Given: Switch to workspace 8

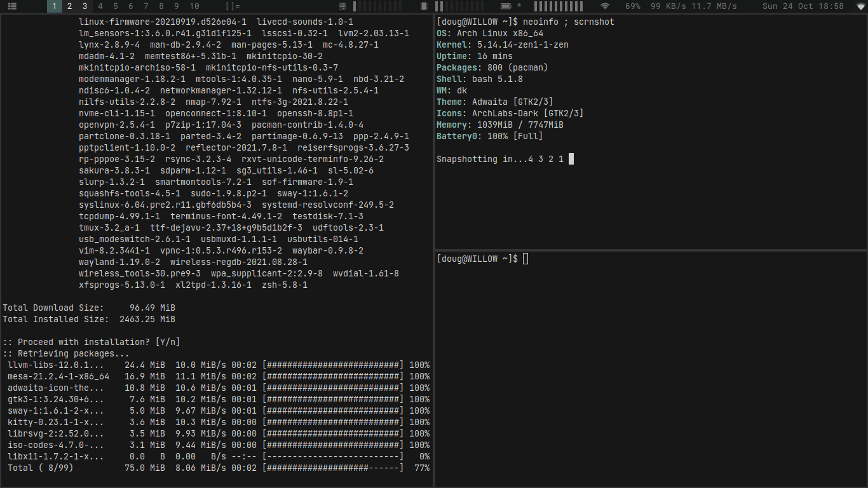Looking at the screenshot, I should click(161, 6).
